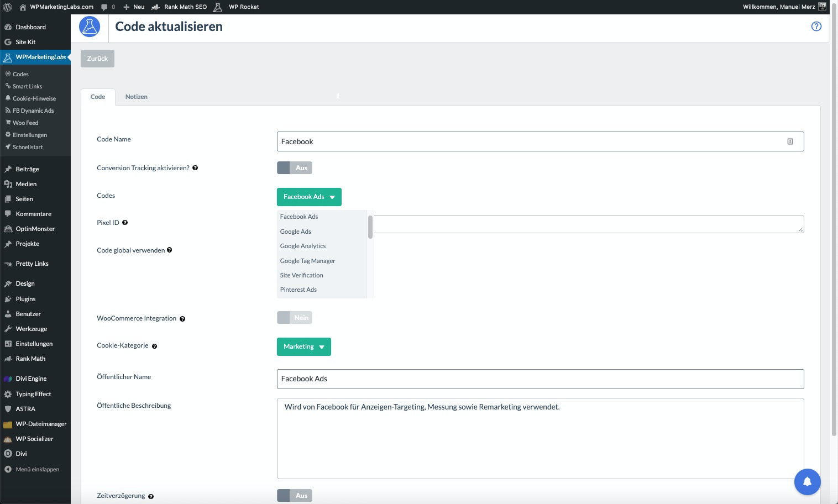This screenshot has width=838, height=504.
Task: Open the comments bubble icon in admin bar
Action: 104,7
